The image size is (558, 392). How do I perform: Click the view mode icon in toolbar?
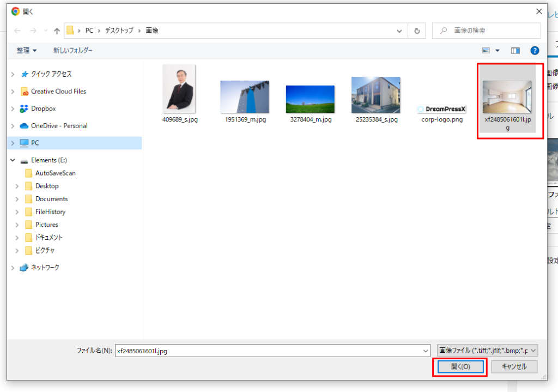click(x=486, y=51)
